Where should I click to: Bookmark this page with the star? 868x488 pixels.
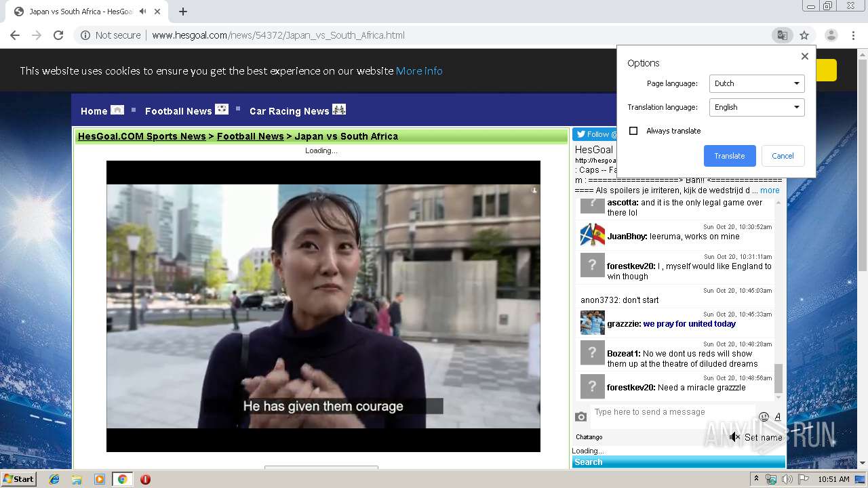804,35
